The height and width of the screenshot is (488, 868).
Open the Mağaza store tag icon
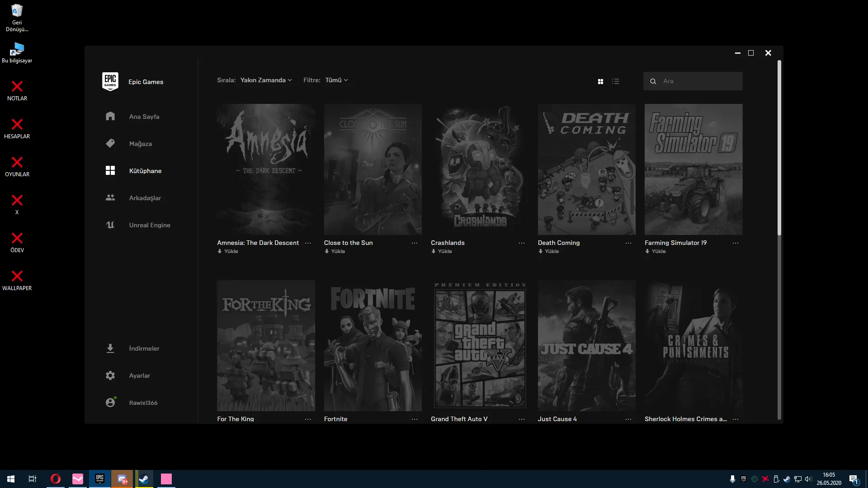110,143
